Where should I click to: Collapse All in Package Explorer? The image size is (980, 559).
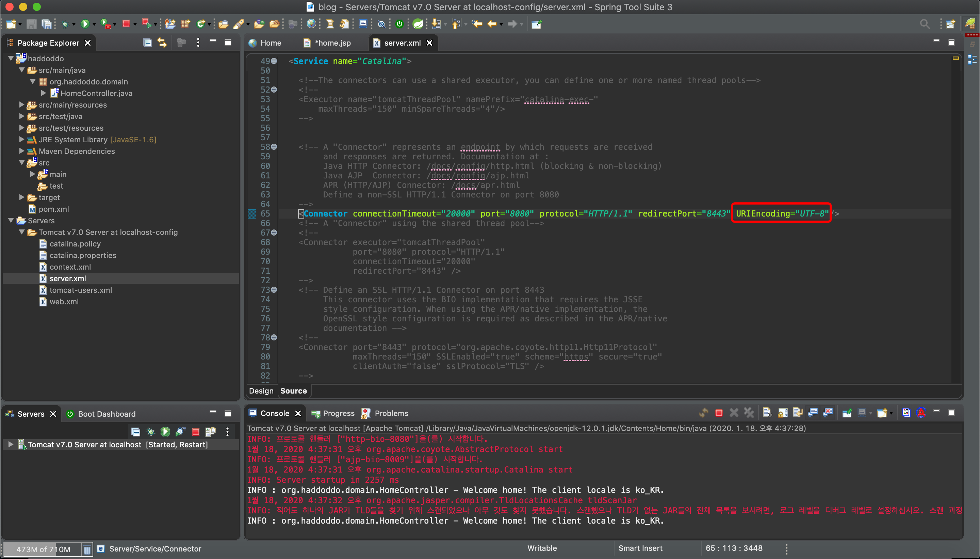(147, 43)
